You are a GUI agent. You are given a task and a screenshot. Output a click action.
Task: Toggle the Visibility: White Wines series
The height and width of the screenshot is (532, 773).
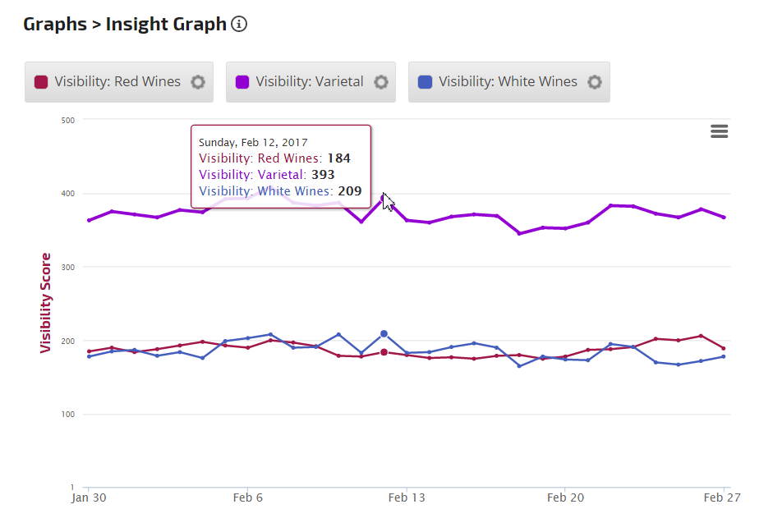[x=508, y=82]
